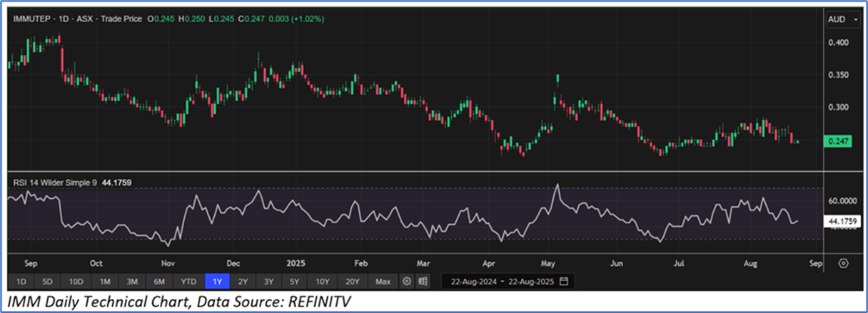
Task: Click the table view icon beside gear
Action: (x=423, y=280)
